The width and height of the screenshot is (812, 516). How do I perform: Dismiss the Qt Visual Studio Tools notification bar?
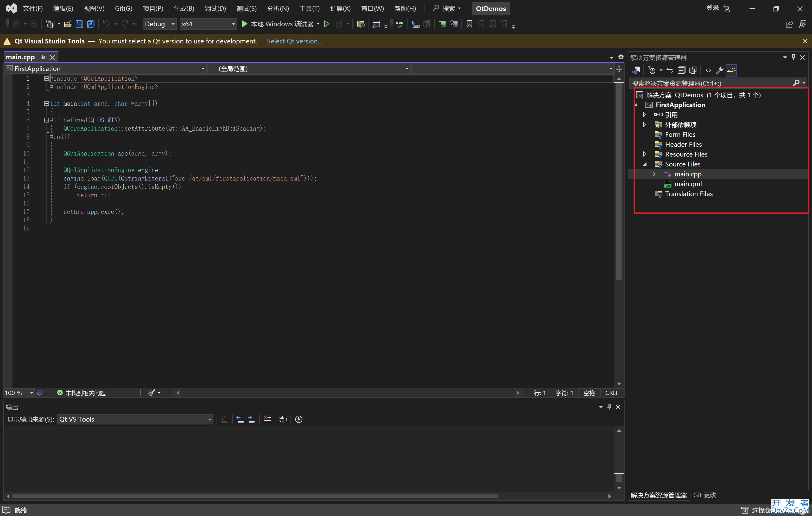[x=805, y=41]
